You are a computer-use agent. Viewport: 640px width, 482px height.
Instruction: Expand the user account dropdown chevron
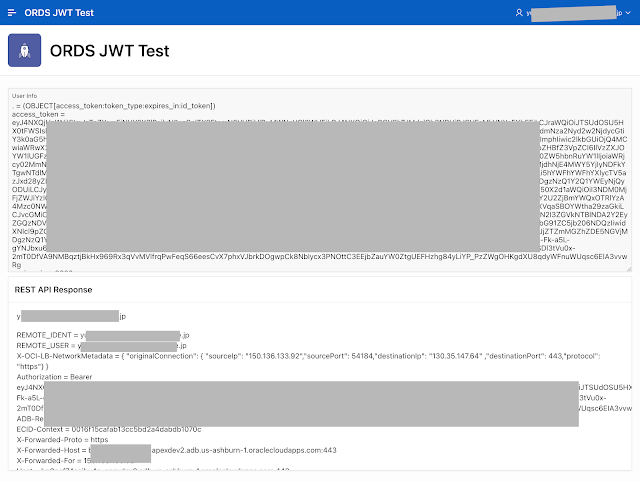[628, 13]
